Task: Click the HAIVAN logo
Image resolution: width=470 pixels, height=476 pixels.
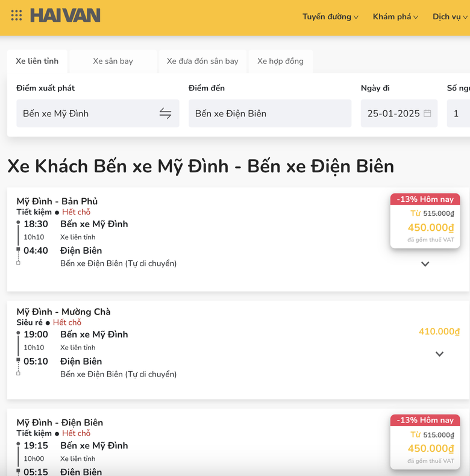Action: coord(65,16)
